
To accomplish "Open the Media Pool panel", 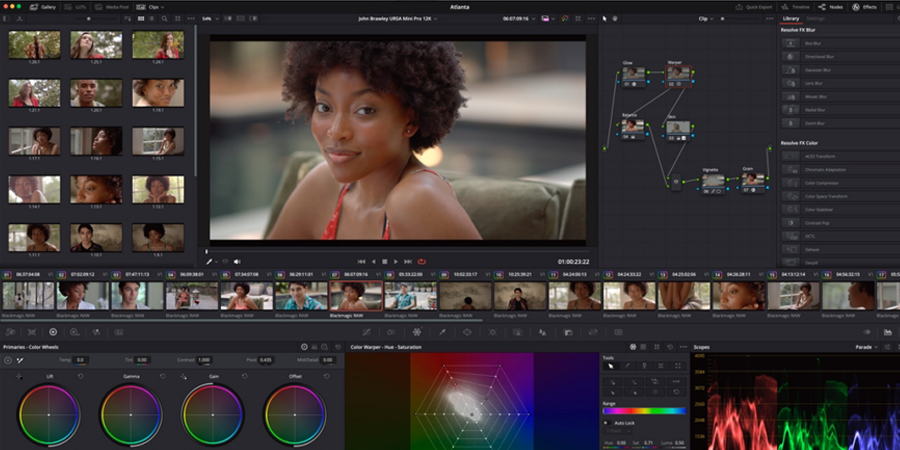I will [112, 7].
